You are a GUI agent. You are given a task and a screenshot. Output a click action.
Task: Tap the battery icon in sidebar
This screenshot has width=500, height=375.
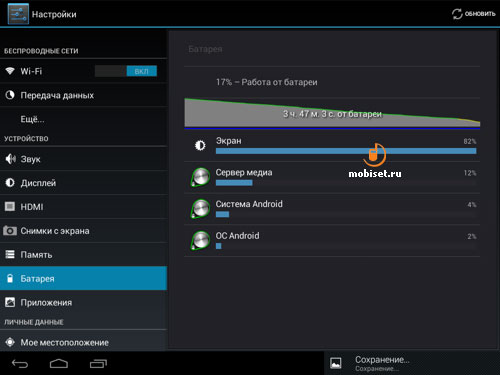pos(10,278)
